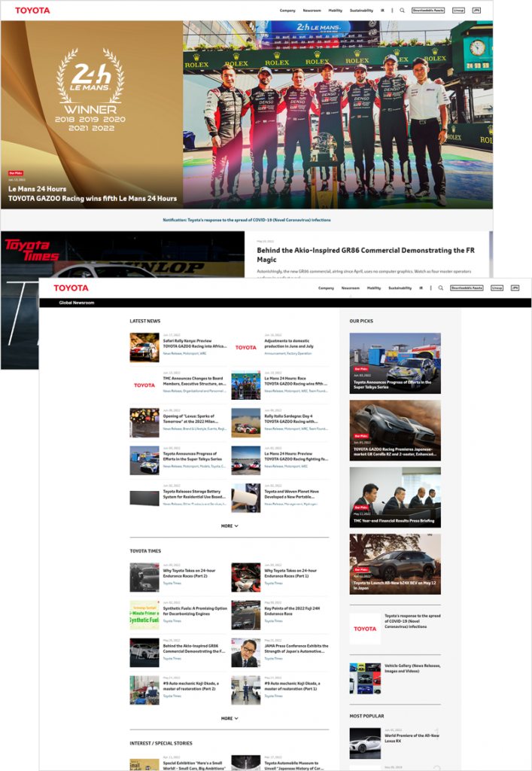Open Le Mans 24 Hours: Preview article
The width and height of the screenshot is (532, 771).
pyautogui.click(x=296, y=457)
